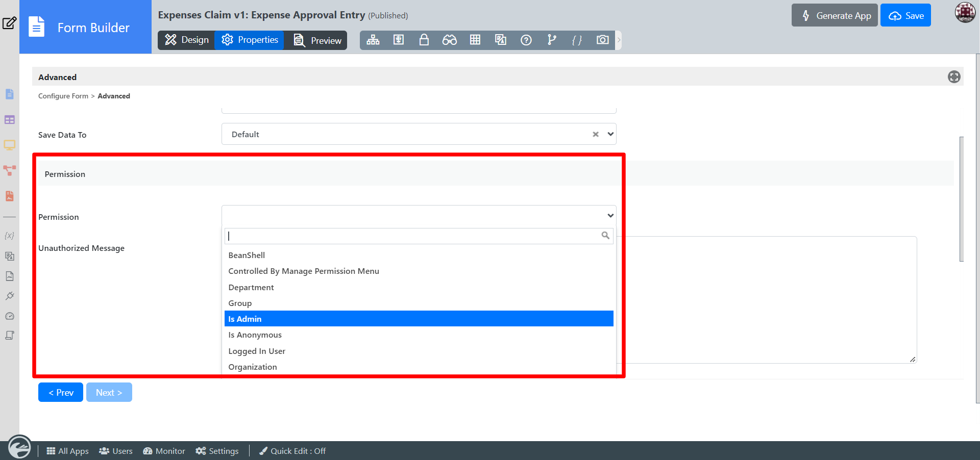The width and height of the screenshot is (980, 460).
Task: Select Logged In User permission option
Action: point(419,351)
